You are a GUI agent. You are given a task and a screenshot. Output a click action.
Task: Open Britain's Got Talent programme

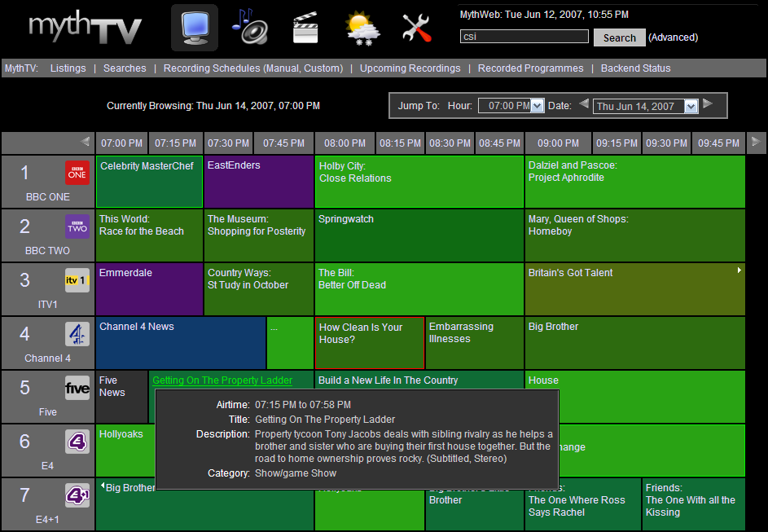click(635, 289)
